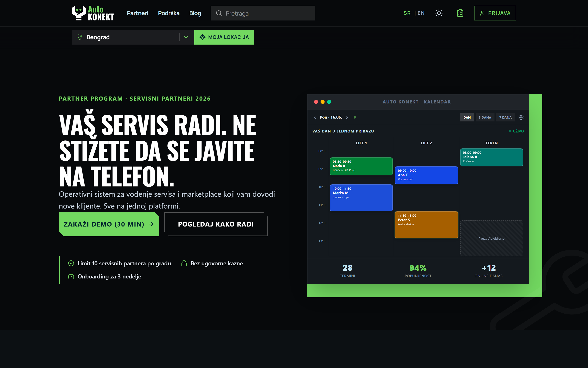
Task: Click the 13:00 time label
Action: pyautogui.click(x=322, y=241)
